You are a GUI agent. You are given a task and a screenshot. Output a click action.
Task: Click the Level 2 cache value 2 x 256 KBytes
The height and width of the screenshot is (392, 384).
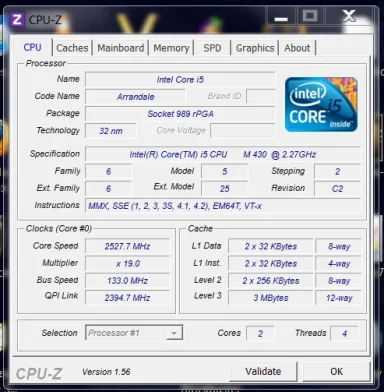tap(271, 281)
